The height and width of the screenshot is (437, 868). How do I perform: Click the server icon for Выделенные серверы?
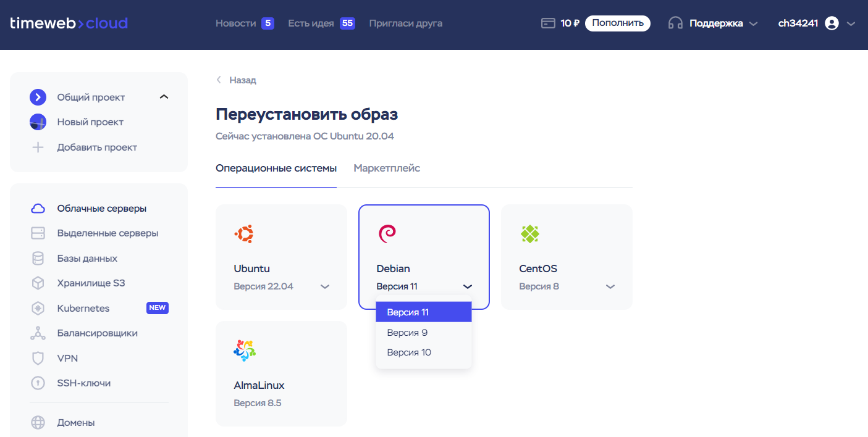(x=38, y=233)
